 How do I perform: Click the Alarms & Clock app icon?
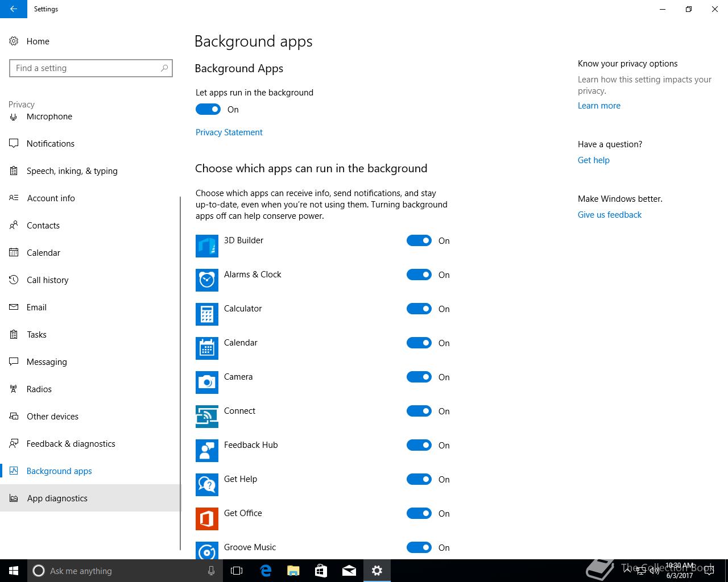pyautogui.click(x=207, y=280)
